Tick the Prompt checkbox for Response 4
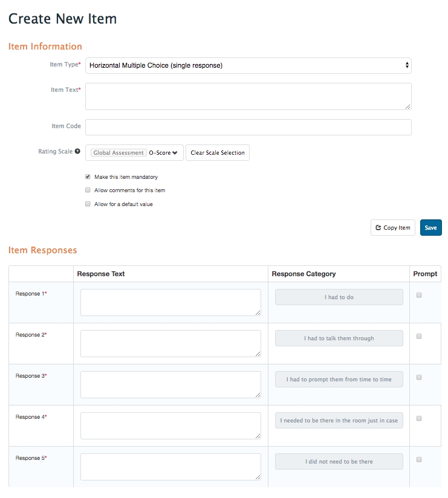448x498 pixels. pyautogui.click(x=419, y=418)
